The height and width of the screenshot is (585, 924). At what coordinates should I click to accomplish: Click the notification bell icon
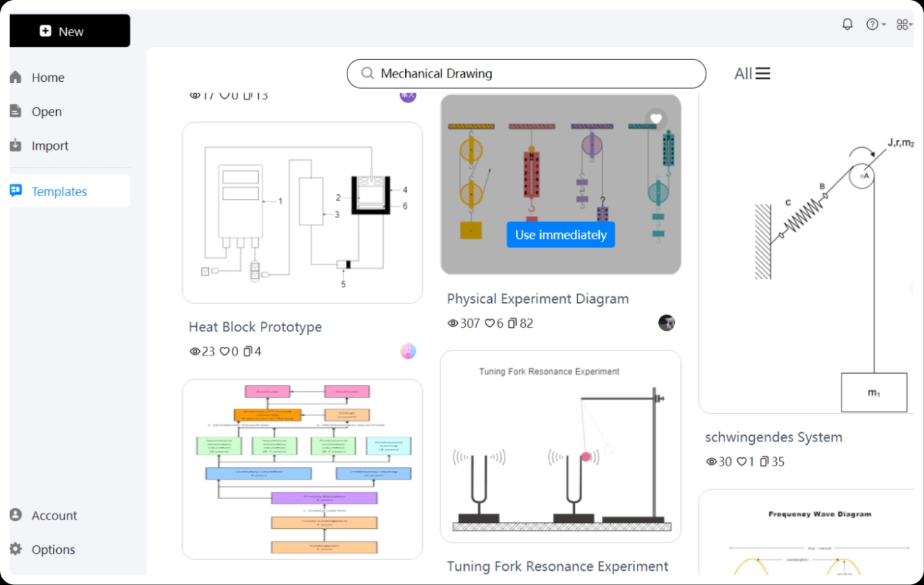(x=847, y=24)
